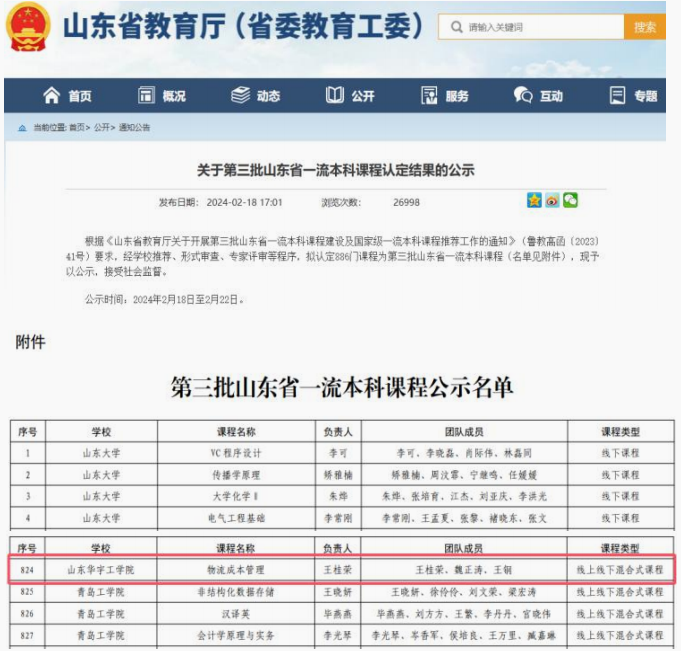This screenshot has width=681, height=651.
Task: Share to WeChat icon
Action: pyautogui.click(x=570, y=200)
